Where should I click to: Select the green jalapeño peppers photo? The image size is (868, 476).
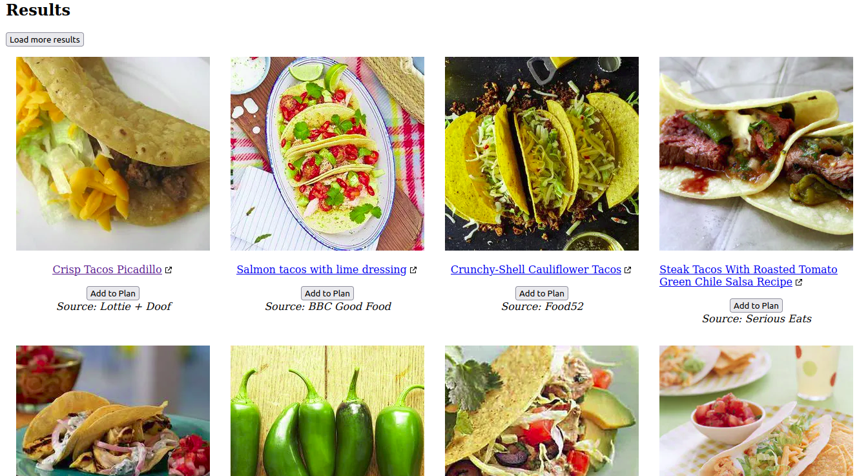coord(327,411)
